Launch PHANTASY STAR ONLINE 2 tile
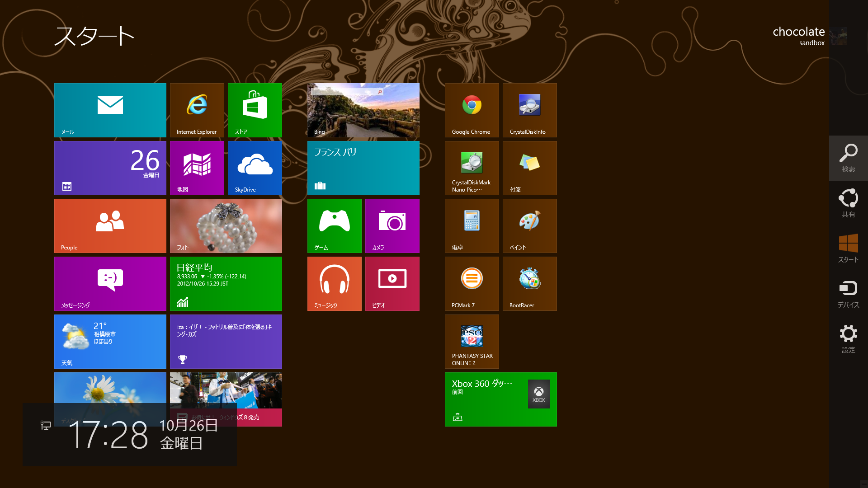868x488 pixels. tap(472, 341)
